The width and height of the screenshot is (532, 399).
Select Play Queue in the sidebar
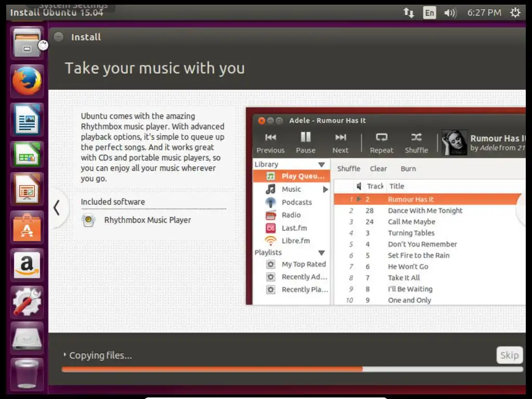pos(291,176)
